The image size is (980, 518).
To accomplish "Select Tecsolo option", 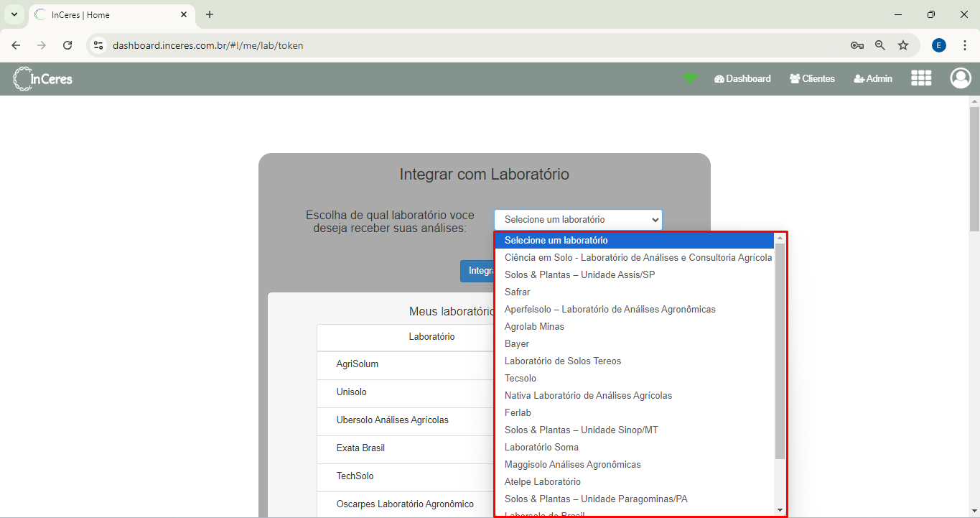I will tap(635, 378).
